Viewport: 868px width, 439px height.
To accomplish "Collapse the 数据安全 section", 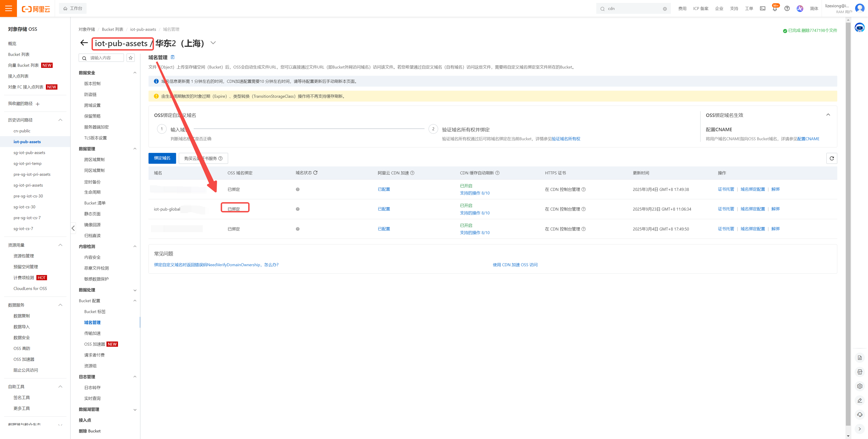I will (135, 73).
